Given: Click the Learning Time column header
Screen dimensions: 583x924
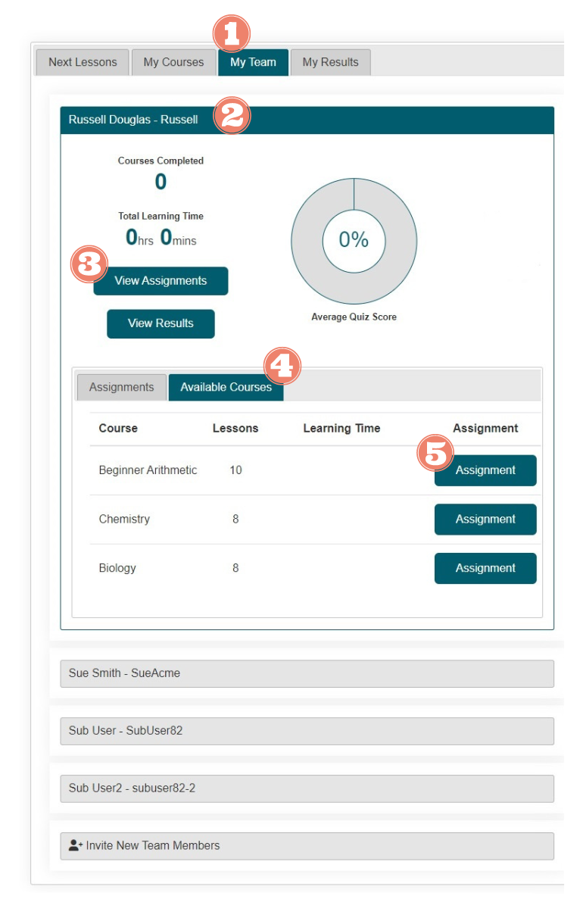Looking at the screenshot, I should click(x=341, y=428).
